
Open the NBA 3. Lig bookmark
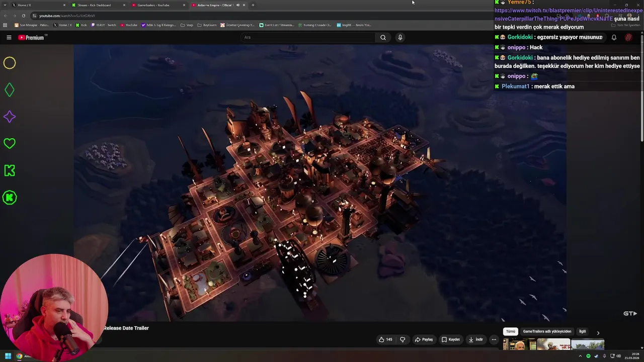(x=158, y=25)
